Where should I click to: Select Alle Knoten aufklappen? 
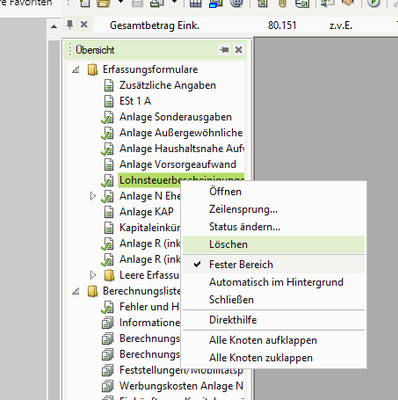[274, 340]
